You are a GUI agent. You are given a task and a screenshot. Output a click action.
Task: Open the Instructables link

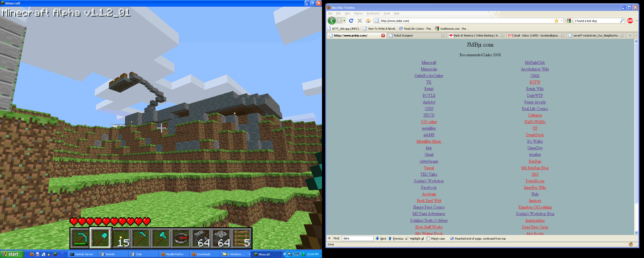coord(535,220)
